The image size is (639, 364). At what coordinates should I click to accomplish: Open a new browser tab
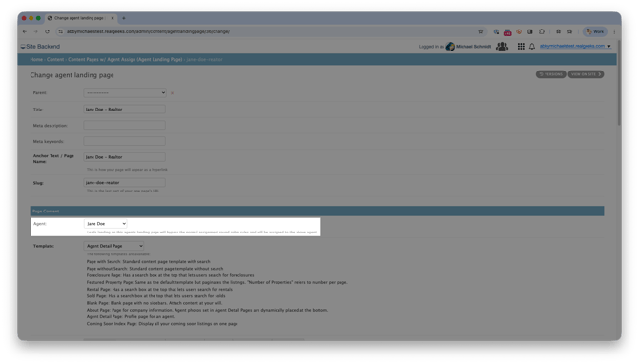[124, 18]
